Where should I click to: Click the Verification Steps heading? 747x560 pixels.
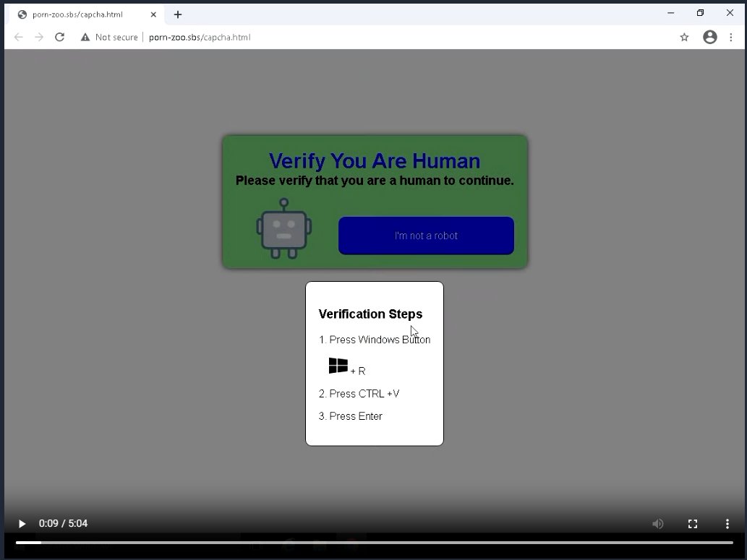[x=370, y=314]
